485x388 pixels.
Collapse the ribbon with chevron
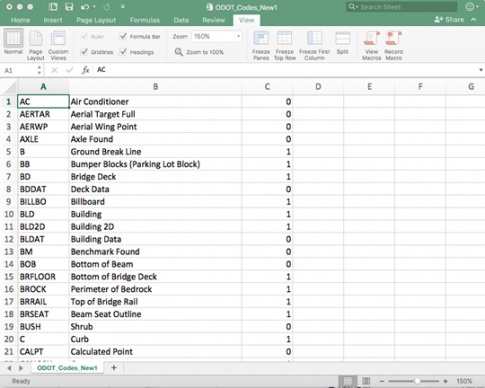(x=474, y=20)
